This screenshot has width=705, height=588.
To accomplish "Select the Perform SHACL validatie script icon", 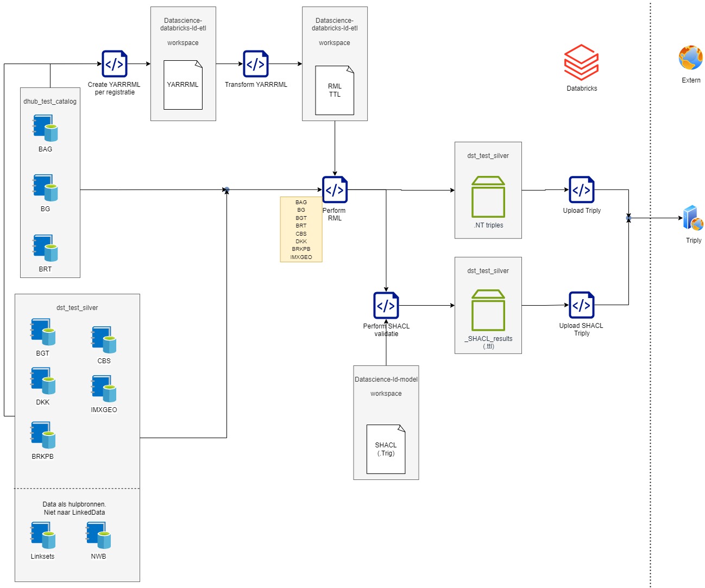I will [x=386, y=305].
